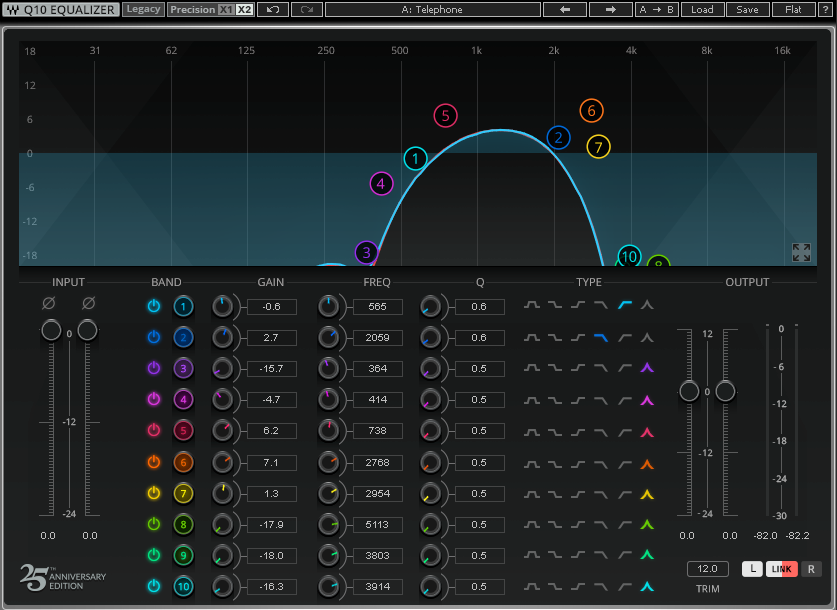Click band 6 orange bell filter icon
The image size is (837, 610).
tap(647, 464)
